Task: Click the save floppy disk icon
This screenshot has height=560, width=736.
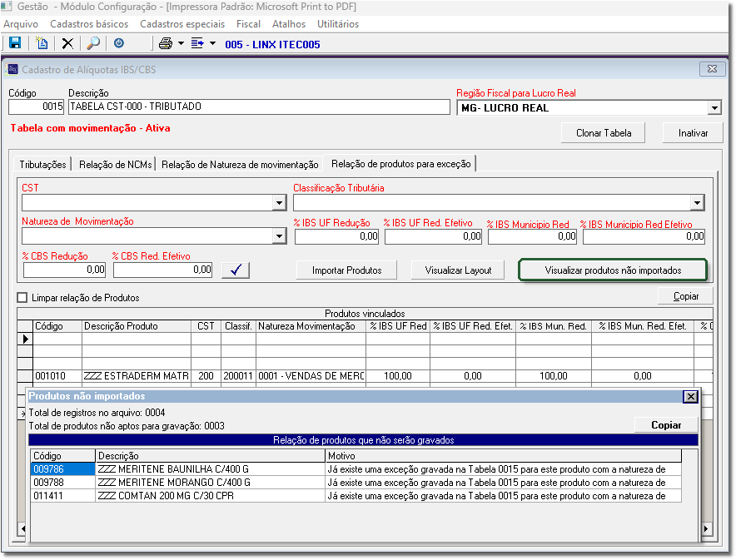Action: [x=15, y=43]
